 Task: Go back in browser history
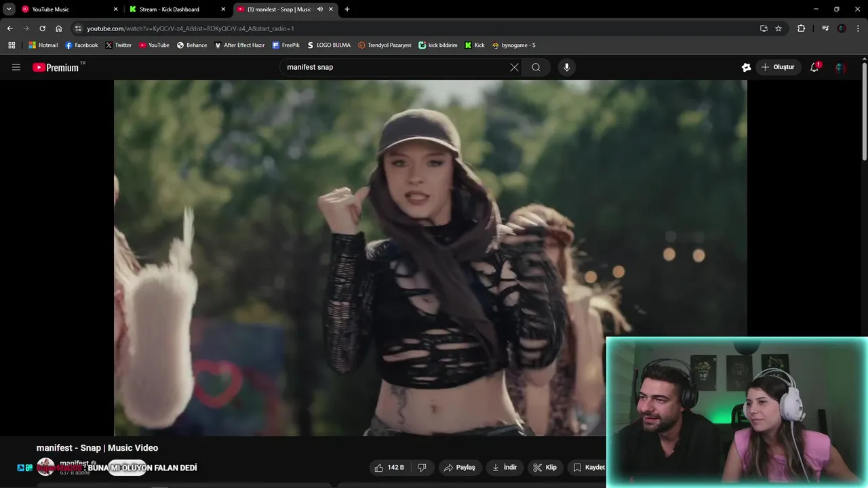(x=9, y=28)
